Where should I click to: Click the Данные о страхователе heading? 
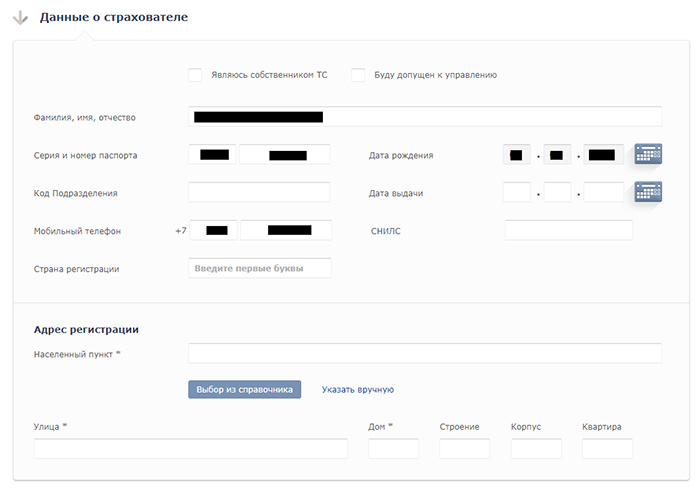click(x=114, y=17)
